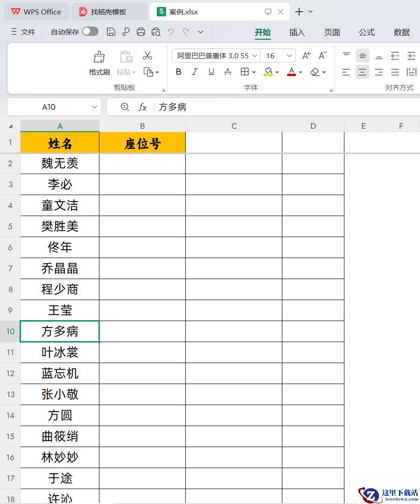Open the 公式 ribbon tab
The image size is (420, 504).
pyautogui.click(x=366, y=32)
